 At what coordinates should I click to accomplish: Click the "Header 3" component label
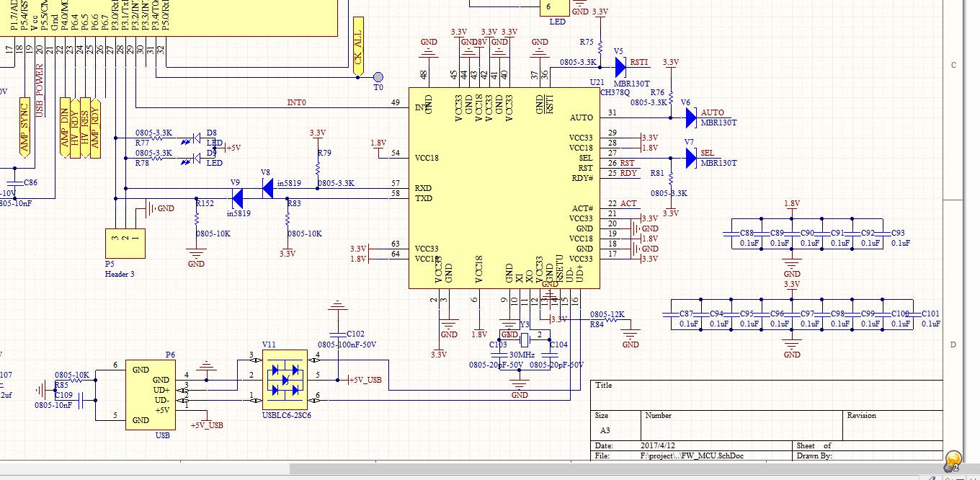pyautogui.click(x=120, y=275)
